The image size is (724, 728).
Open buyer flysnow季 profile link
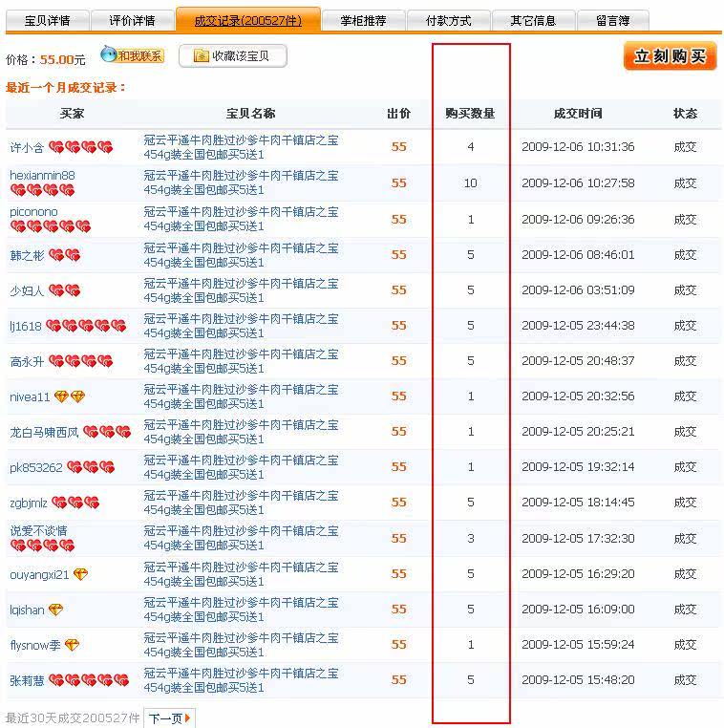click(35, 645)
